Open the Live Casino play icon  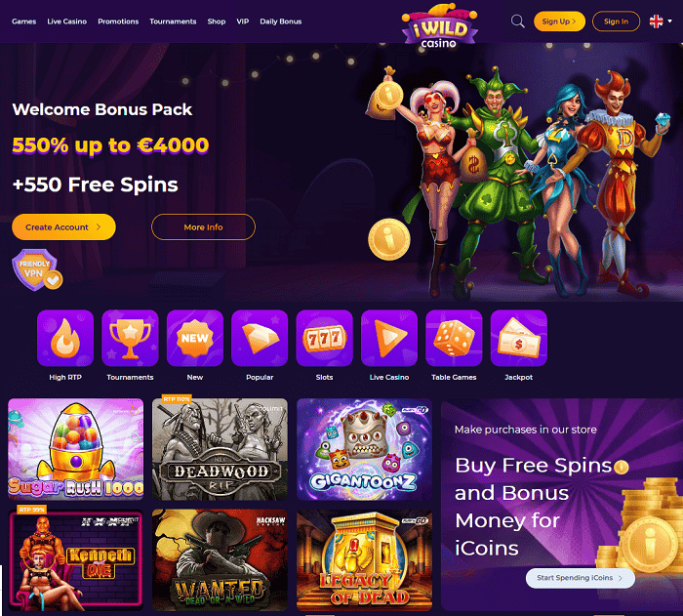(x=389, y=338)
